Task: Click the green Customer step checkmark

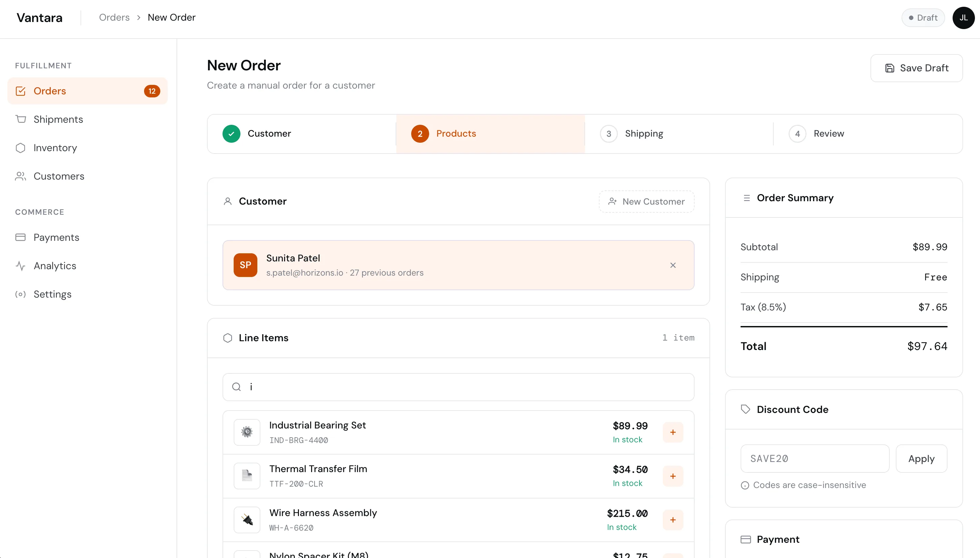Action: (231, 134)
